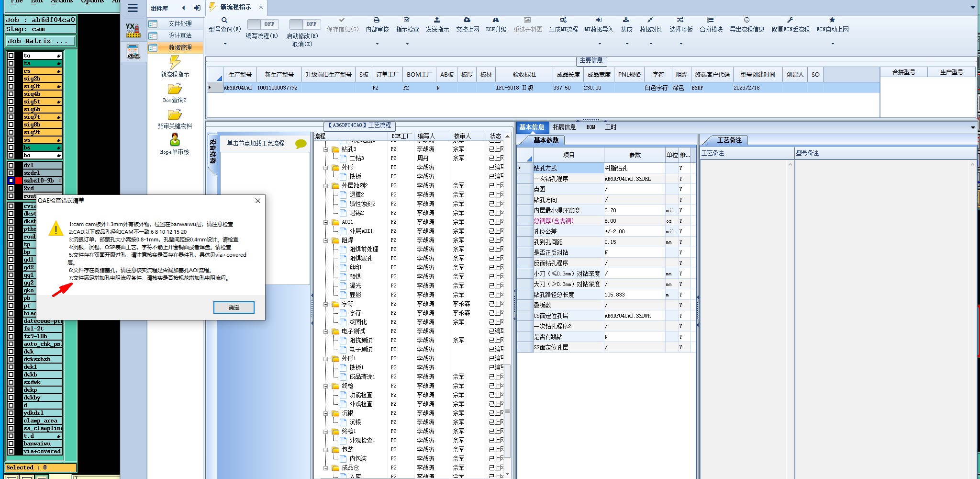Click the 型号查询(F) magnifier icon
Viewport: 980px width, 479px height.
(x=224, y=20)
